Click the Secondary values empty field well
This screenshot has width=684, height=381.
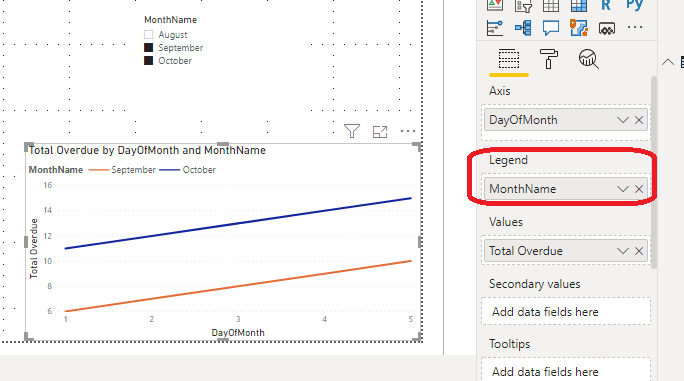[566, 312]
